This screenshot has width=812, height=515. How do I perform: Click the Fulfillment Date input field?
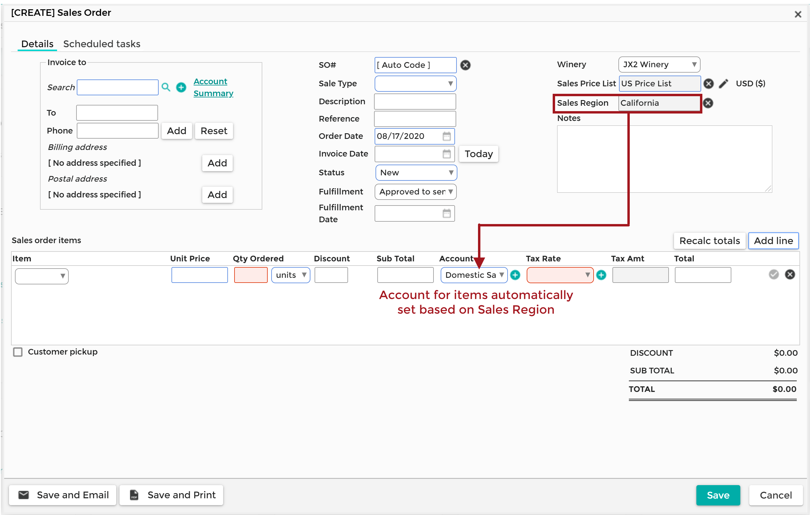tap(414, 214)
